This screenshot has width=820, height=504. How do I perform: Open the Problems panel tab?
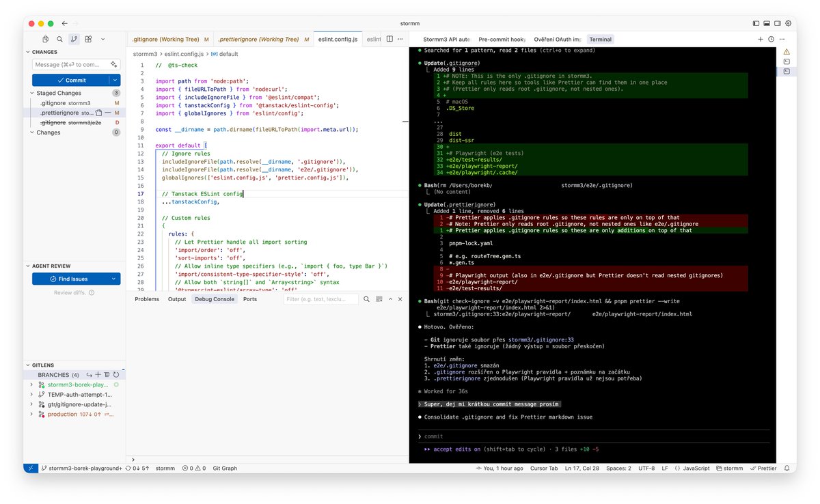click(x=147, y=299)
